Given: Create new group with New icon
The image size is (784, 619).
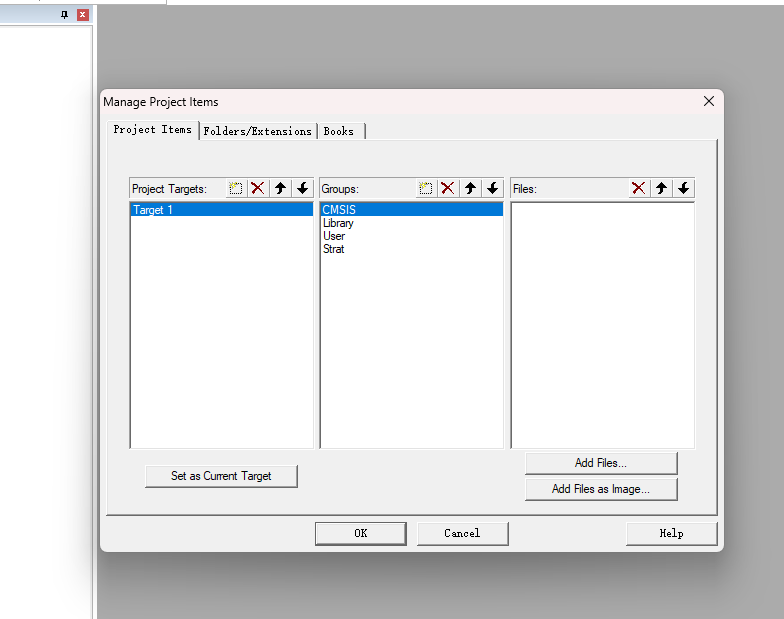Looking at the screenshot, I should (426, 188).
